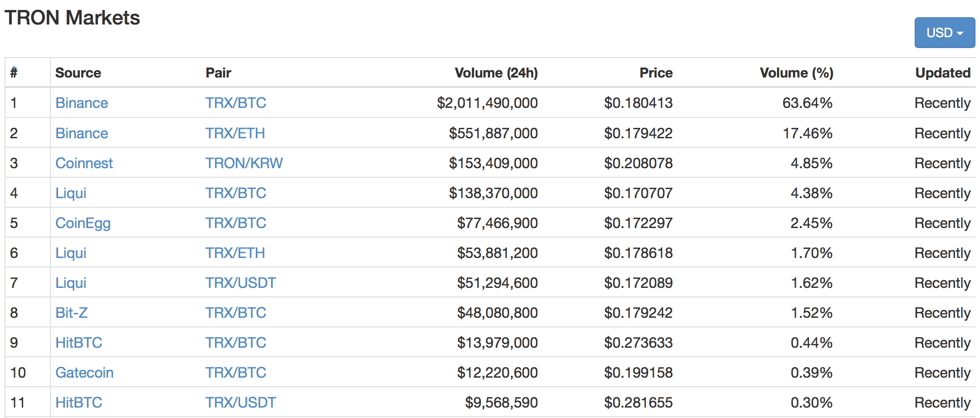
Task: Select volume percentage 17.46%
Action: point(808,133)
